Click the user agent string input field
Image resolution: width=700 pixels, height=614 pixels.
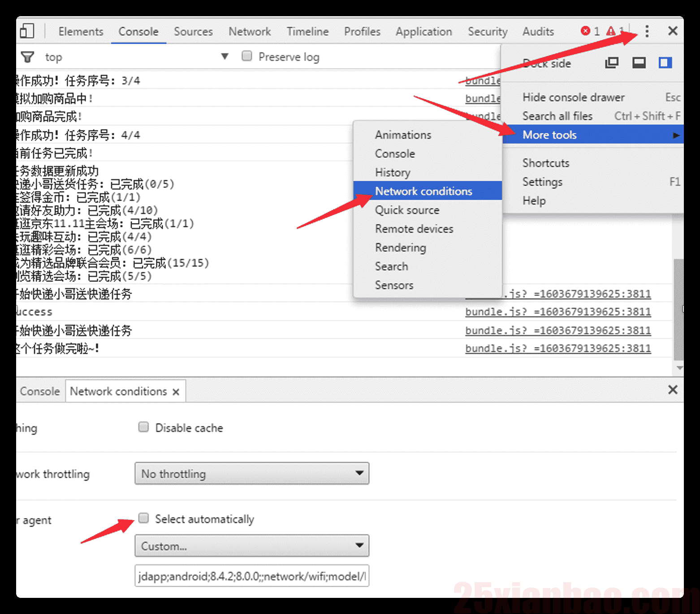point(252,575)
